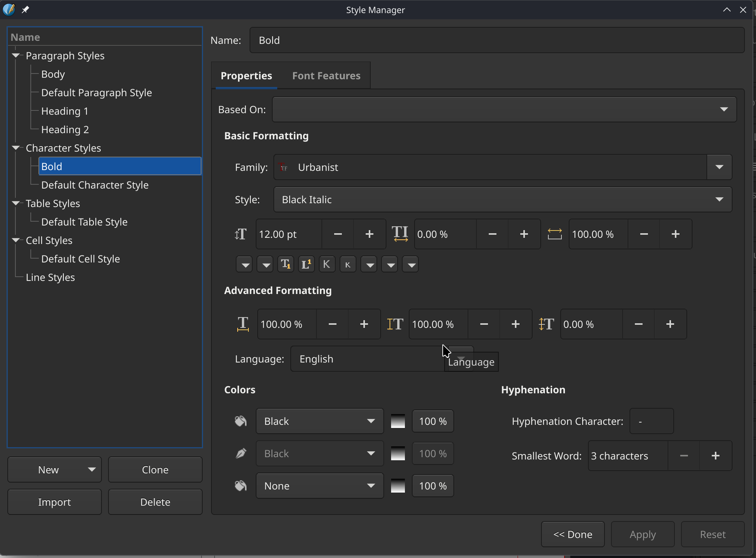Click the background color bucket icon beside None
Viewport: 756px width, 558px height.
[x=241, y=486]
